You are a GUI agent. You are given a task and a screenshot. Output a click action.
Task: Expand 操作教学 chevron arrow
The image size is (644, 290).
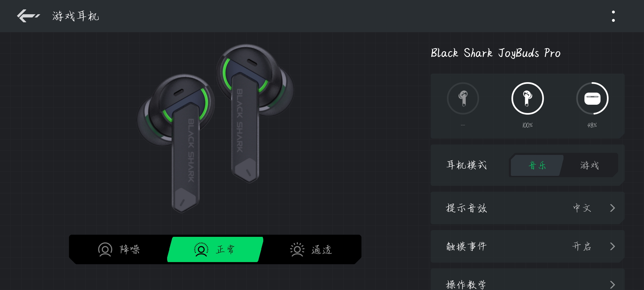point(612,284)
